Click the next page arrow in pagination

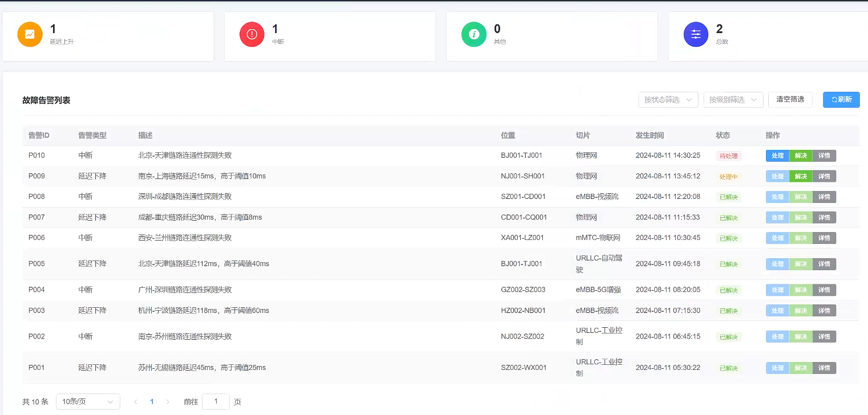click(x=168, y=402)
